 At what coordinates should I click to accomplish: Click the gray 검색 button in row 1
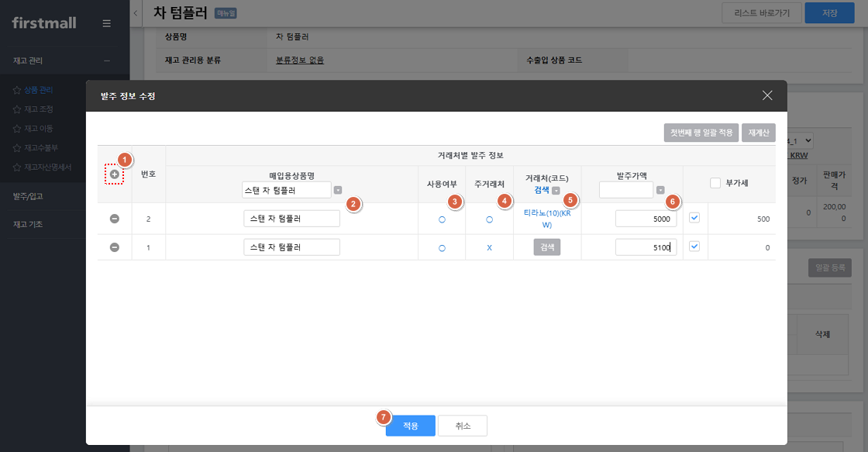[547, 247]
